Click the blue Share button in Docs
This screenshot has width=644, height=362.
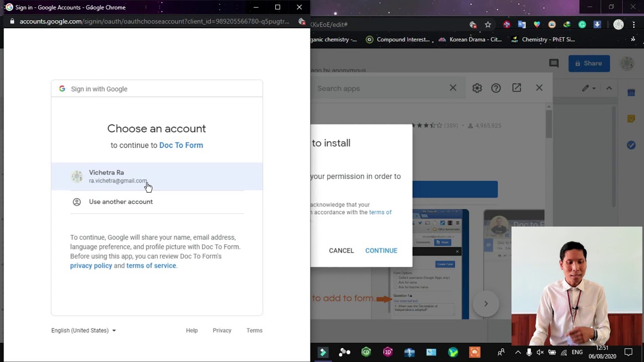coord(589,63)
